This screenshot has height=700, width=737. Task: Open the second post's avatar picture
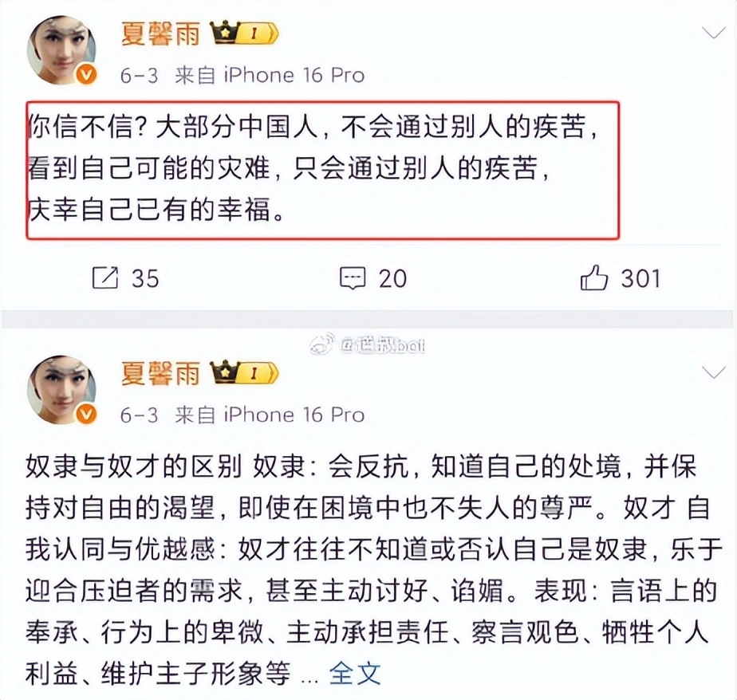click(x=61, y=390)
